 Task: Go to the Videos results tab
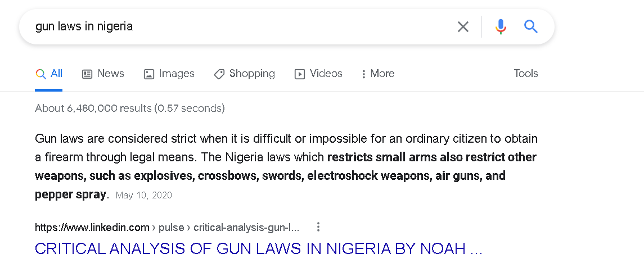pos(326,74)
